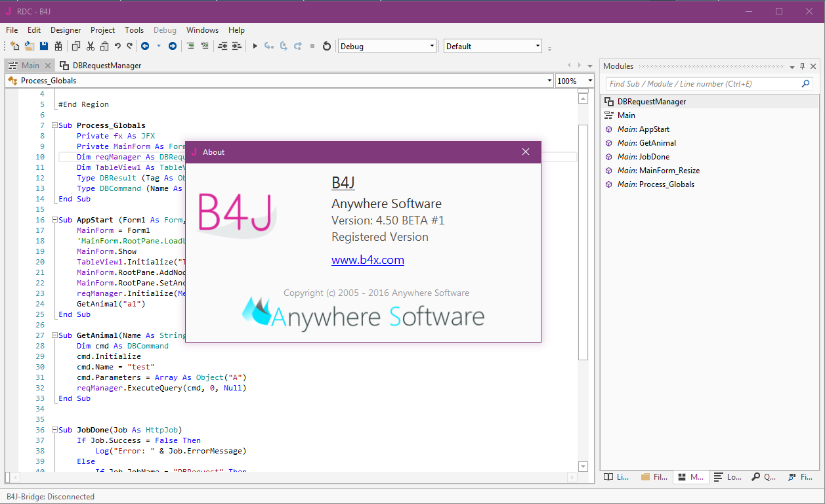Click the Run play button in toolbar

click(x=255, y=46)
